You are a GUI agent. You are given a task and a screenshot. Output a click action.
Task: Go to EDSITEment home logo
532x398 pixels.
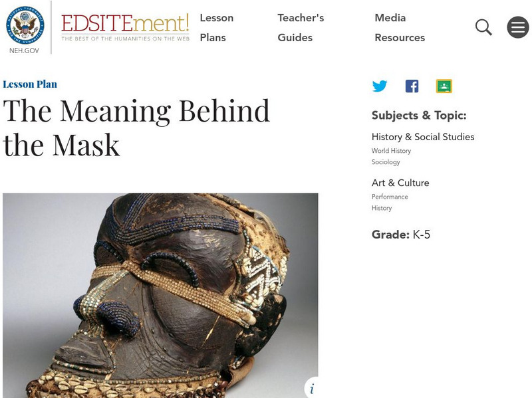pos(125,27)
